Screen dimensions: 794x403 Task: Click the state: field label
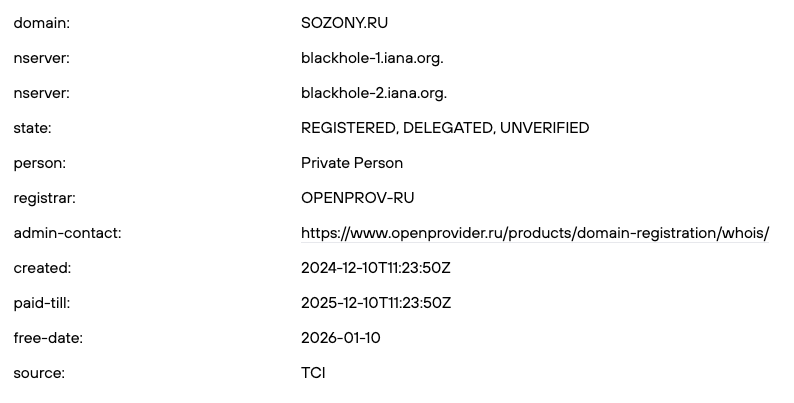(32, 128)
